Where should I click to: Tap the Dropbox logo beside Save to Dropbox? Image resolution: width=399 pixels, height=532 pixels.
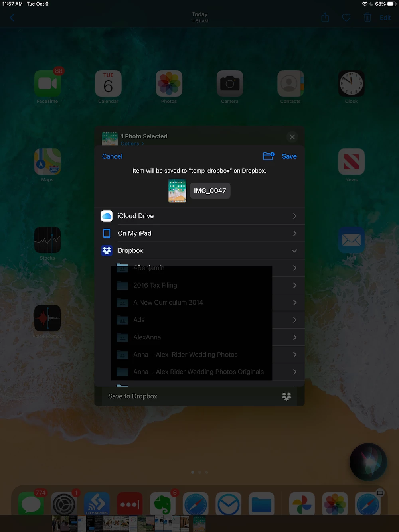point(286,396)
